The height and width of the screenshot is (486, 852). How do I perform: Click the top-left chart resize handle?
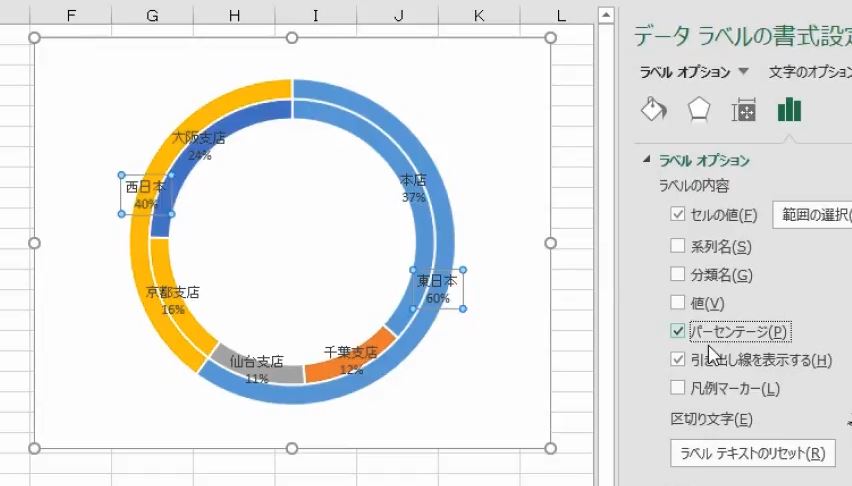pos(34,38)
